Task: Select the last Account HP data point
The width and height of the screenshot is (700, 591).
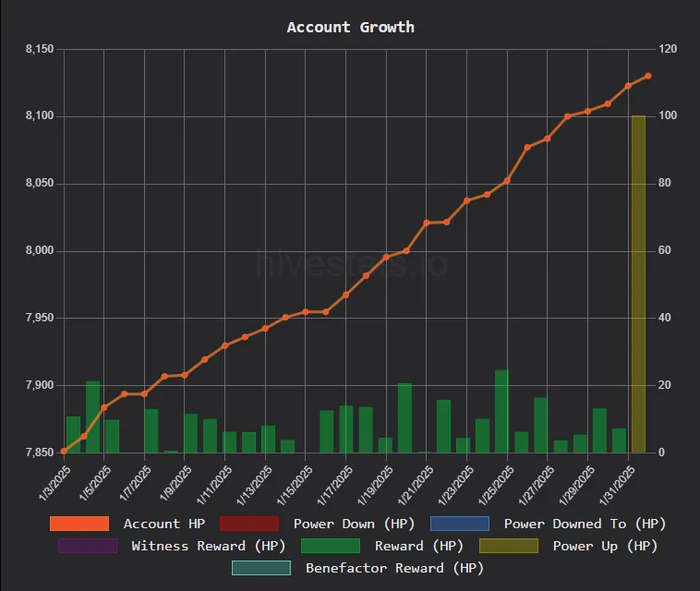Action: pyautogui.click(x=648, y=76)
